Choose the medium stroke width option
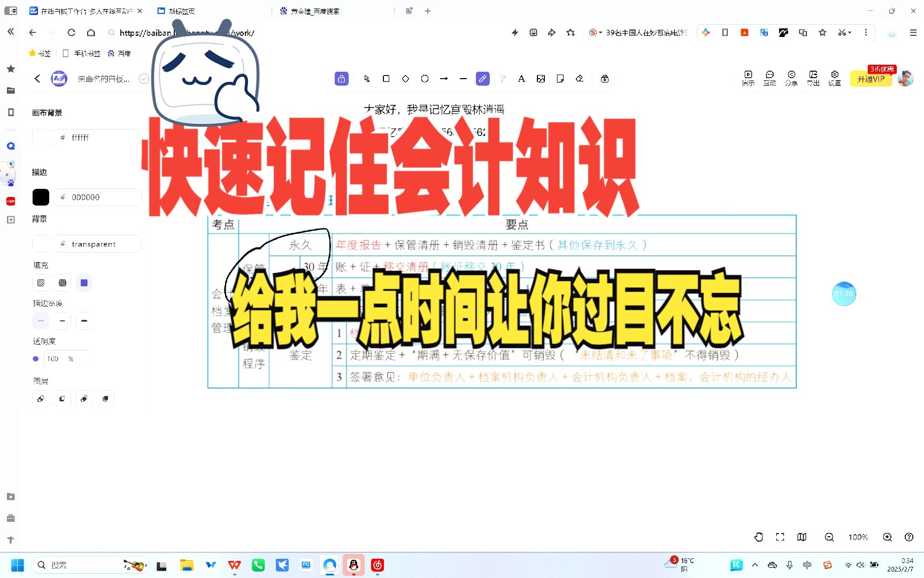The width and height of the screenshot is (924, 578). click(62, 321)
